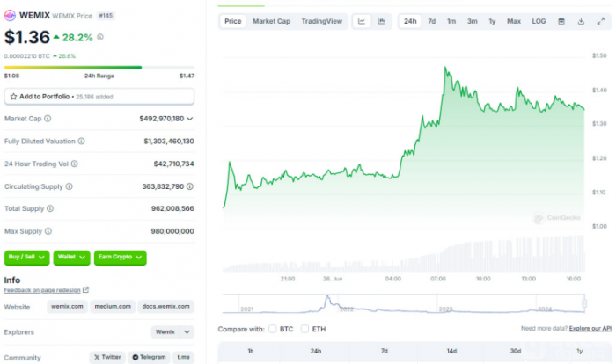Click the $1,303,460,130 valuation value
The image size is (616, 364).
pos(169,141)
